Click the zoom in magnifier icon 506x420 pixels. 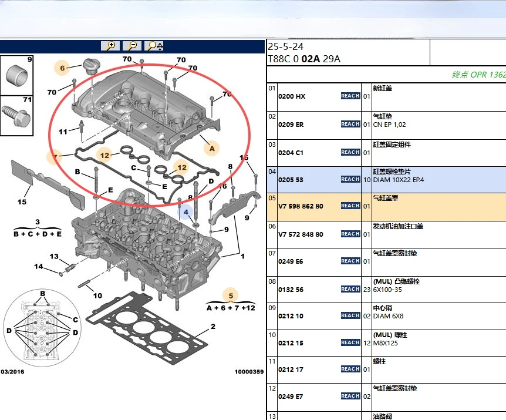pyautogui.click(x=110, y=46)
